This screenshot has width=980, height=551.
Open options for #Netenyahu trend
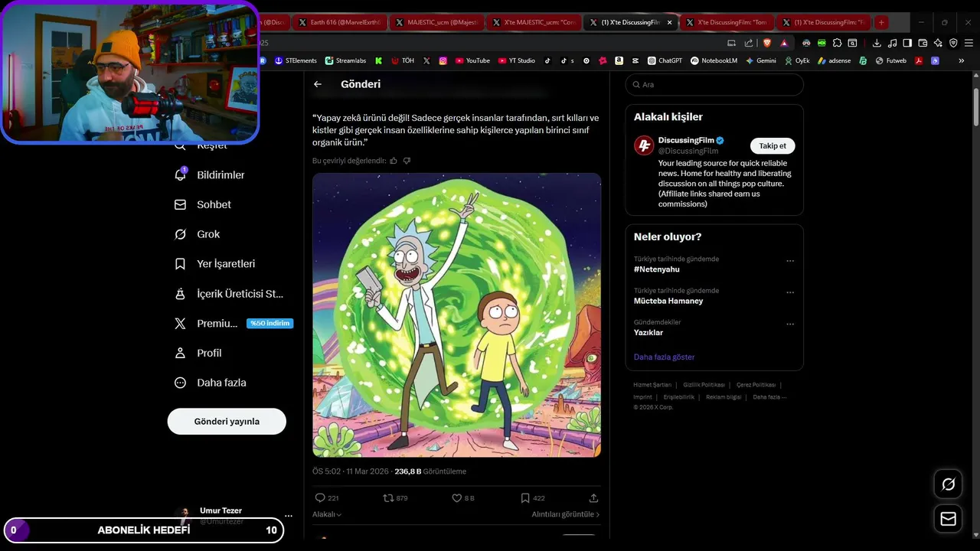[x=790, y=261]
